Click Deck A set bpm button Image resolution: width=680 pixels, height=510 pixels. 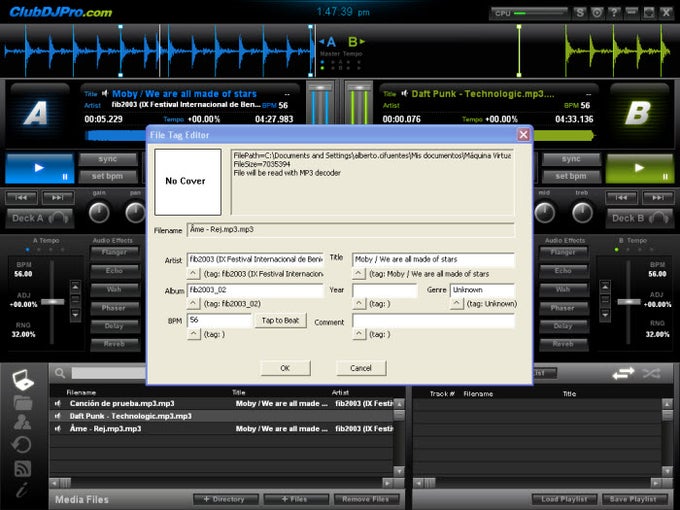pyautogui.click(x=108, y=176)
